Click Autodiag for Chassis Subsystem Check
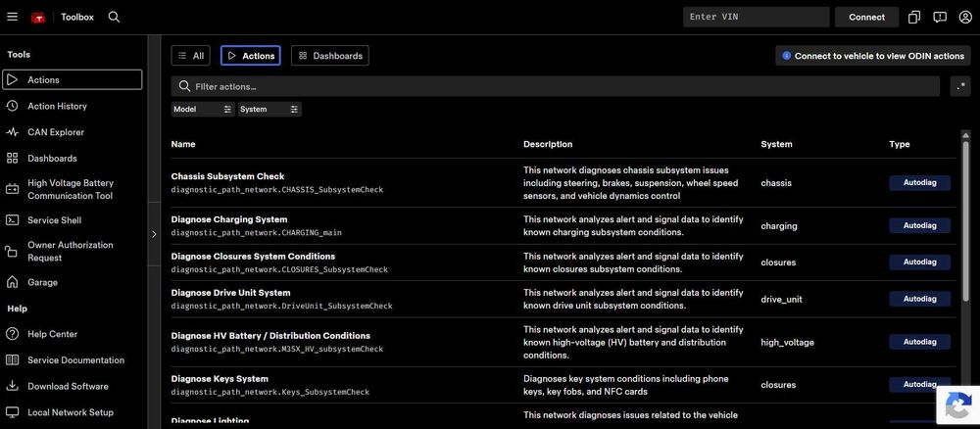980x429 pixels. click(x=919, y=183)
